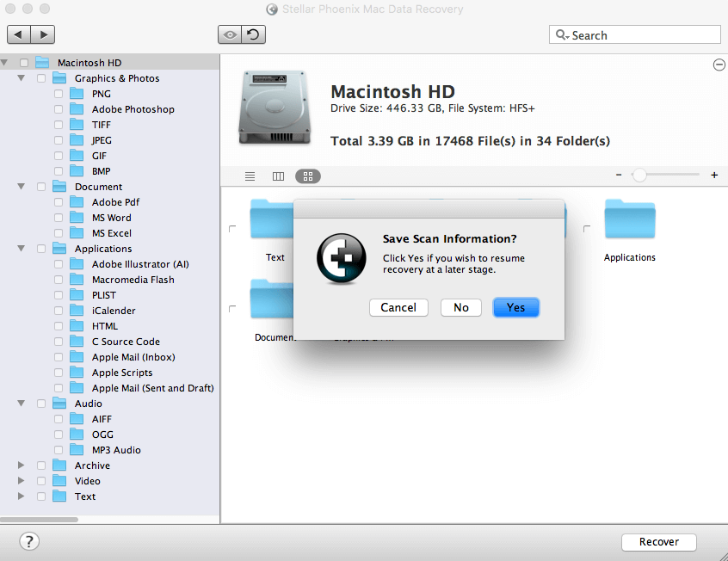Viewport: 728px width, 561px height.
Task: Collapse the Document group
Action: click(21, 186)
